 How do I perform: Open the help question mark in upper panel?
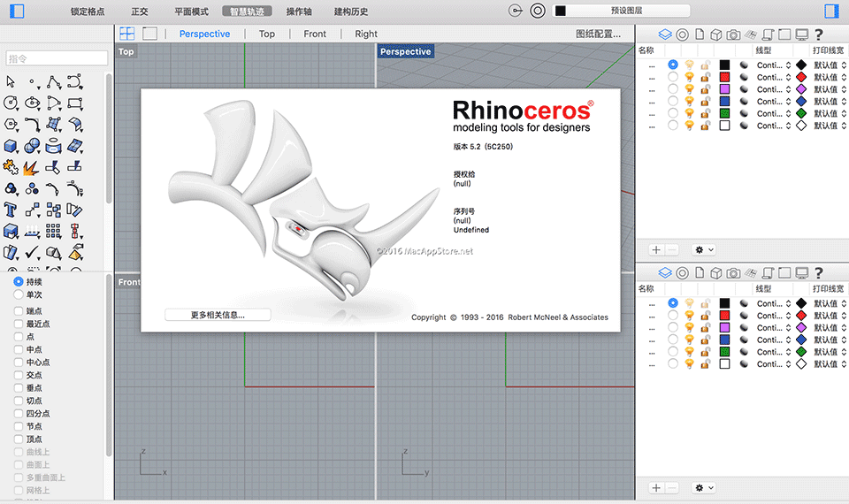point(819,34)
